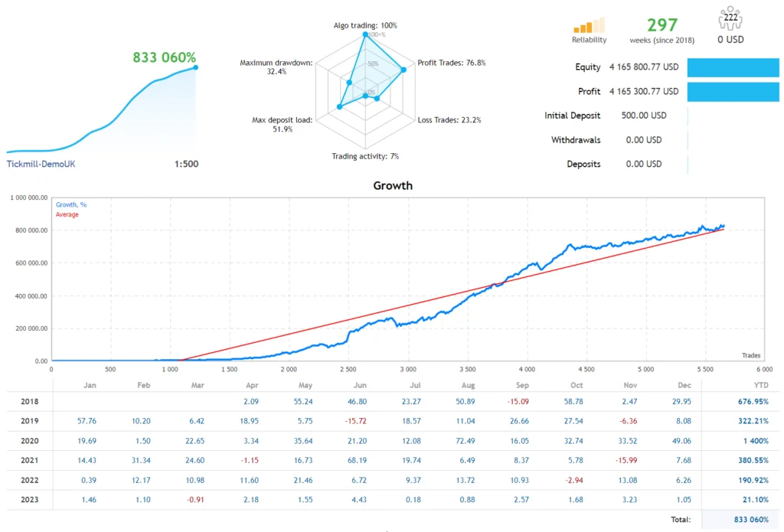The height and width of the screenshot is (532, 784).
Task: Select the radar chart diagram
Action: point(365,90)
